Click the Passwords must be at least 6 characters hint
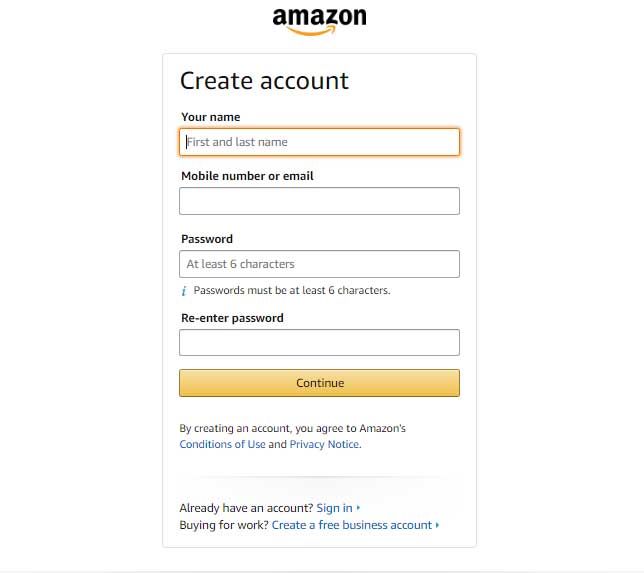The height and width of the screenshot is (573, 644). 292,290
